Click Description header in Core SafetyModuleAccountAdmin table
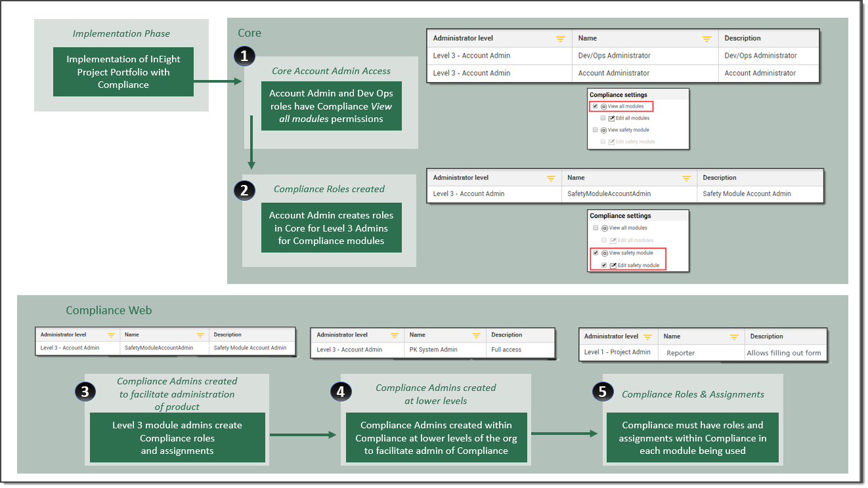The width and height of the screenshot is (868, 488). 720,178
